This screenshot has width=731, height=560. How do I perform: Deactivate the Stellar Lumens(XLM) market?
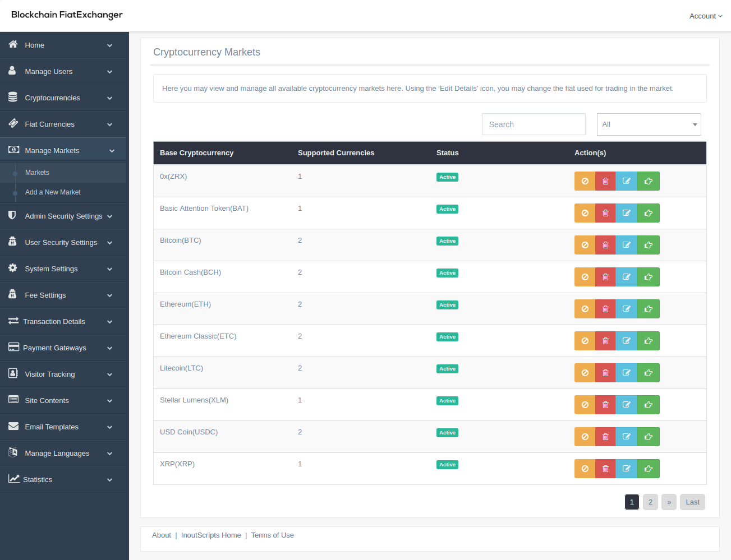pos(585,404)
